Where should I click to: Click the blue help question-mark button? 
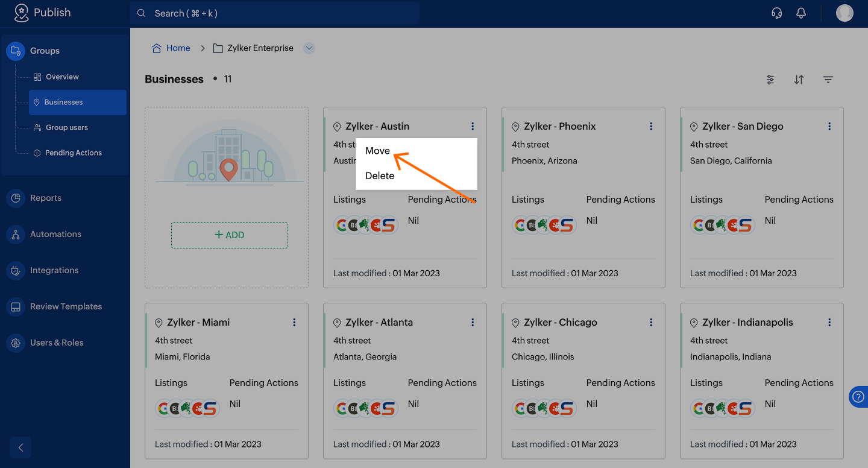pos(858,396)
